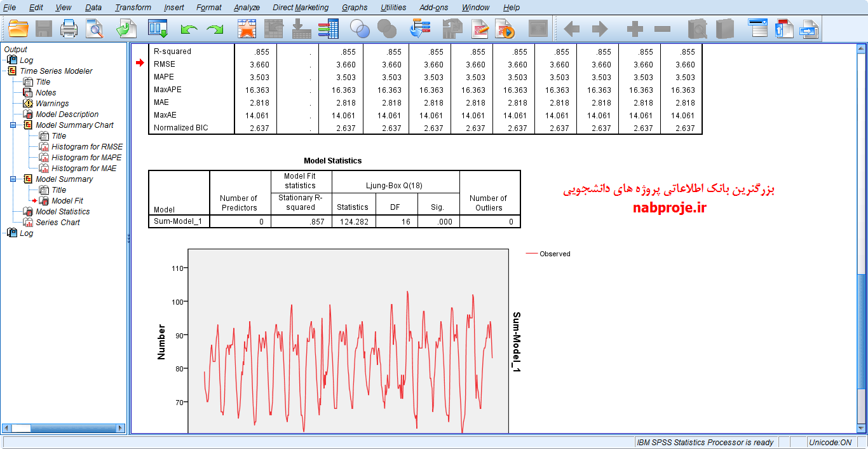Click the Go to Case toolbar icon
Viewport: 868px width, 449px height.
(x=273, y=29)
